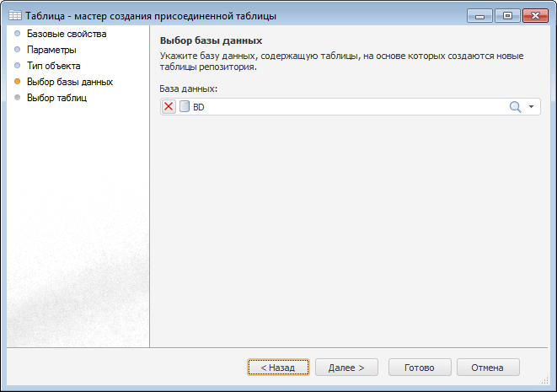Finish the wizard with "Готово"
Viewport: 557px width, 392px height.
[419, 368]
